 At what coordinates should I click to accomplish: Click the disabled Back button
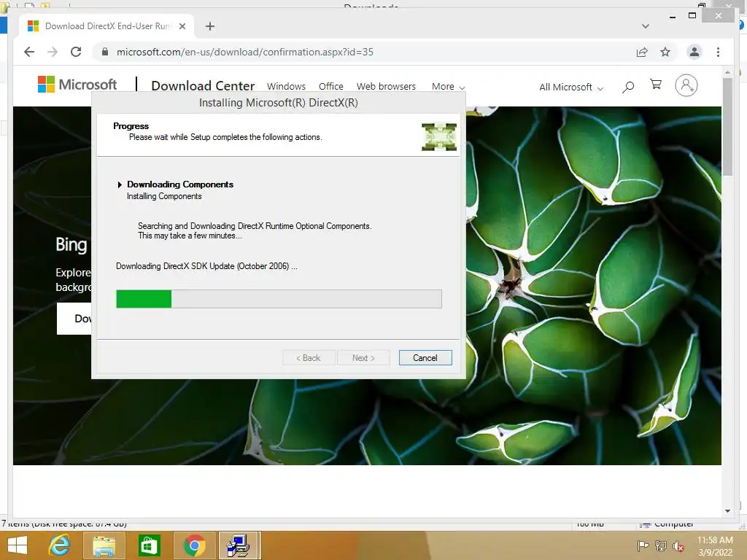coord(309,357)
